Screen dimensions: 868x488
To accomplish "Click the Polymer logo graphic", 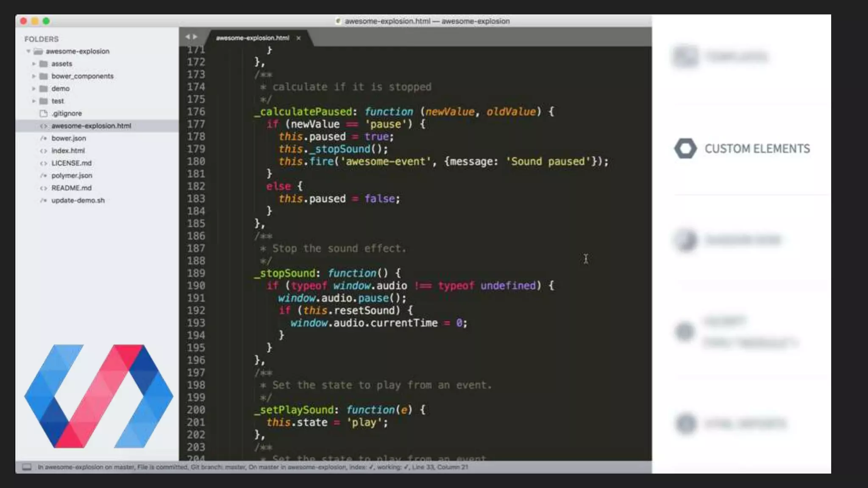I will pos(98,396).
